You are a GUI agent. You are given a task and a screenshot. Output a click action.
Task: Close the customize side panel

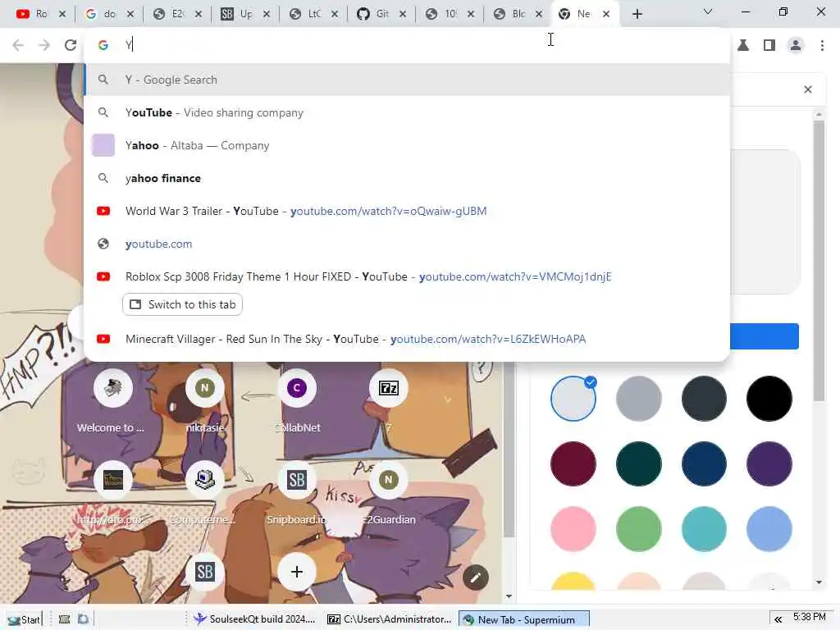pyautogui.click(x=808, y=89)
